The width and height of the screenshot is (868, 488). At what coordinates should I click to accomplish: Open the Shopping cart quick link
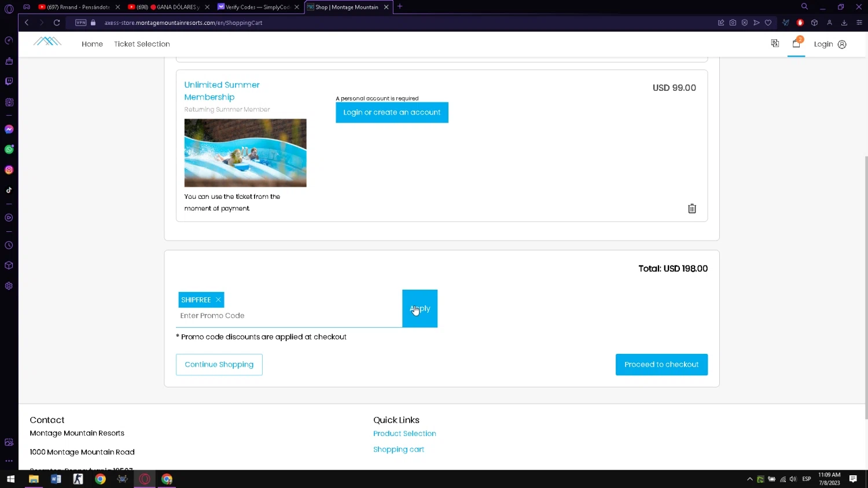click(x=399, y=449)
